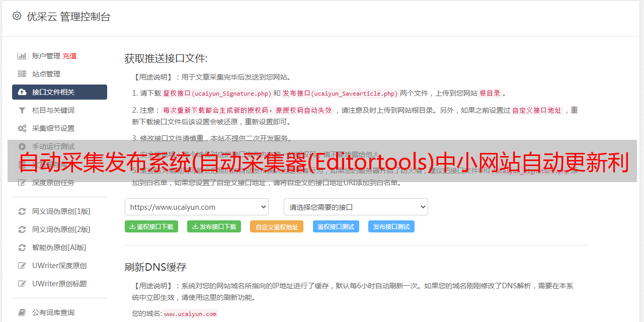Image resolution: width=644 pixels, height=322 pixels.
Task: Open 同义词伪原创[1版] via its refresh icon
Action: [22, 211]
